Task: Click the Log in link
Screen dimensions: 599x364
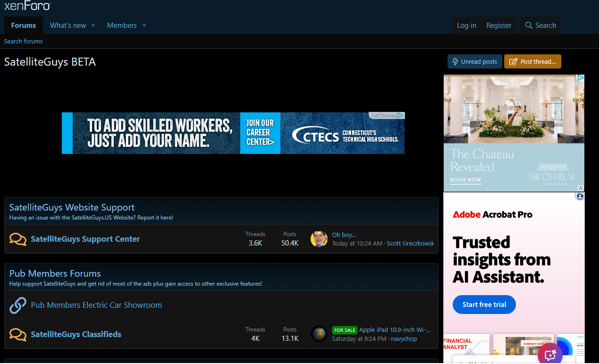Action: [466, 25]
